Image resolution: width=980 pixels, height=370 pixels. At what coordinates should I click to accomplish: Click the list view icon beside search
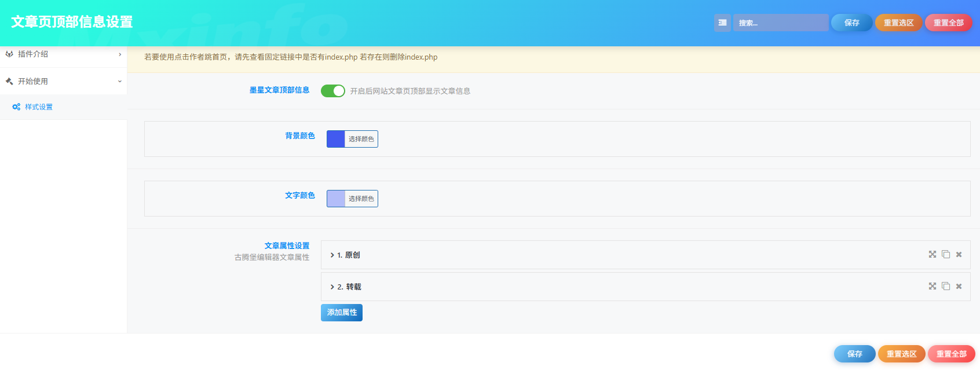point(722,23)
